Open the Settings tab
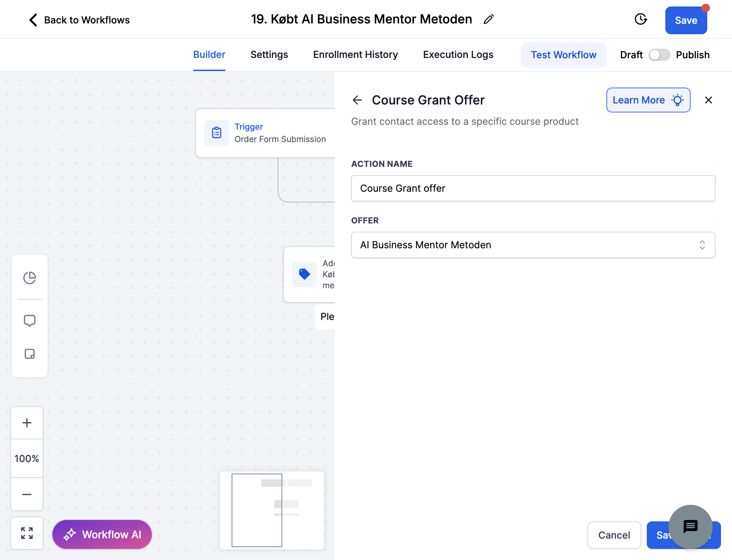 269,55
